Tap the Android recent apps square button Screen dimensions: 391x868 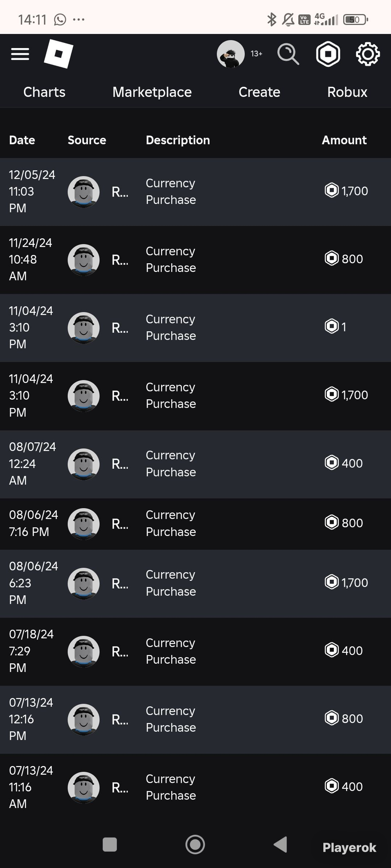109,844
